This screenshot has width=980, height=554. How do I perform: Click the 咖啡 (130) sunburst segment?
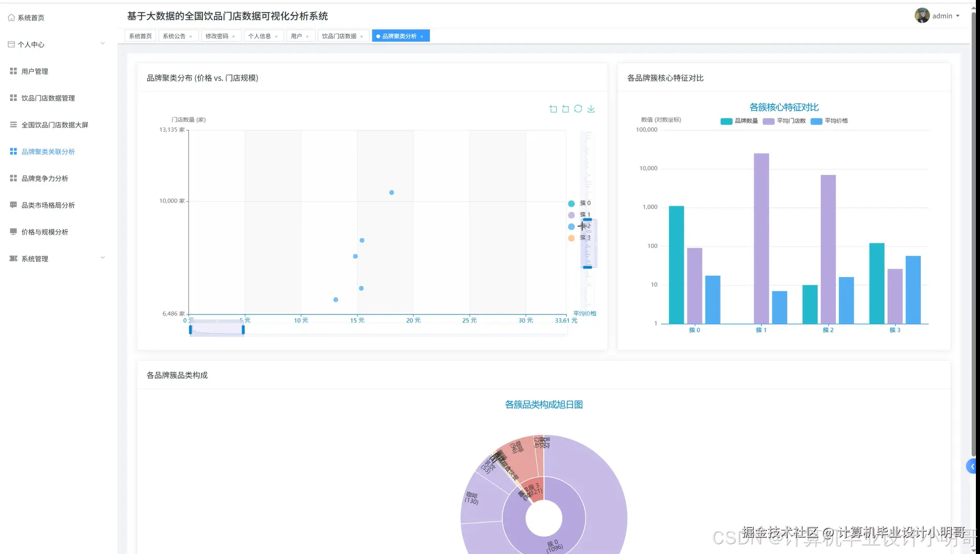[477, 499]
